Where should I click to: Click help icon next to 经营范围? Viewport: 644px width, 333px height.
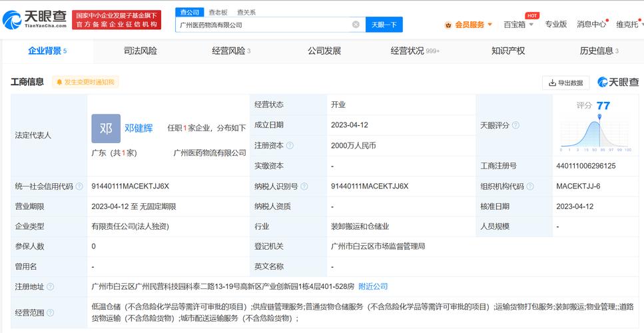click(50, 313)
